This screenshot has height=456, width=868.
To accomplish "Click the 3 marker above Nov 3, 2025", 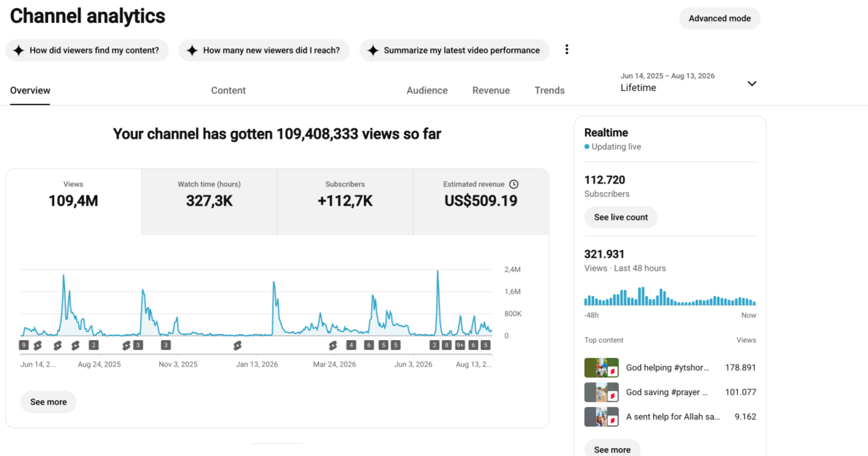I will coord(166,346).
